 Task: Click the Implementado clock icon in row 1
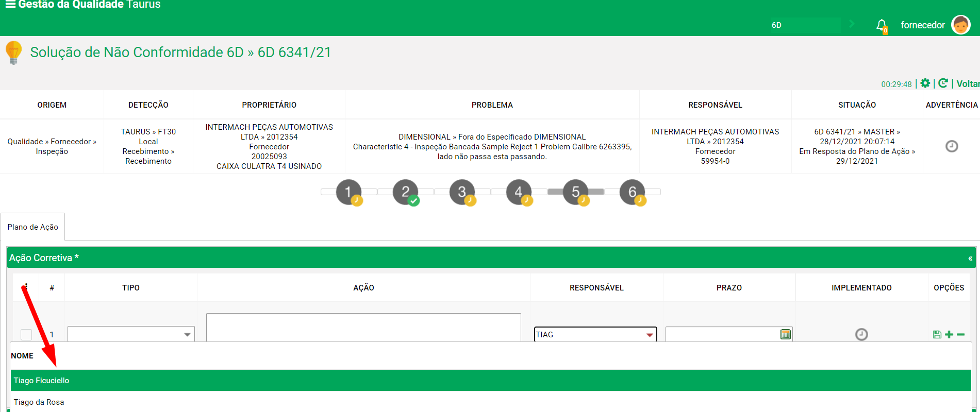861,335
